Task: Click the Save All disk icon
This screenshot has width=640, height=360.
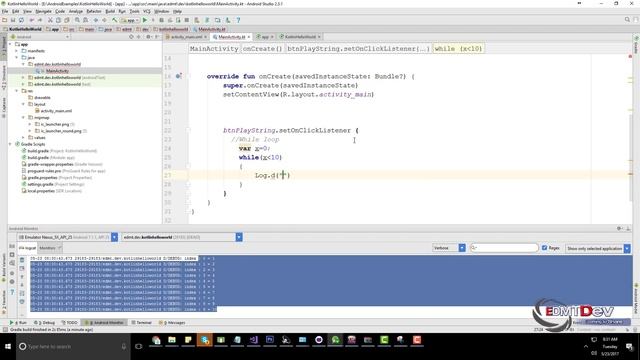Action: point(13,20)
